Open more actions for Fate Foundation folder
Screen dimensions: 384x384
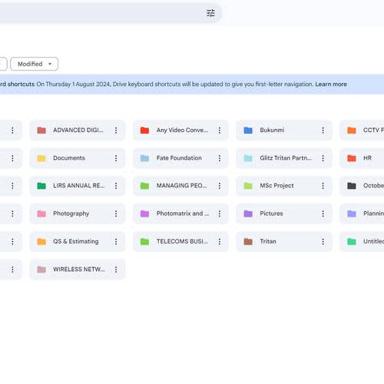220,158
